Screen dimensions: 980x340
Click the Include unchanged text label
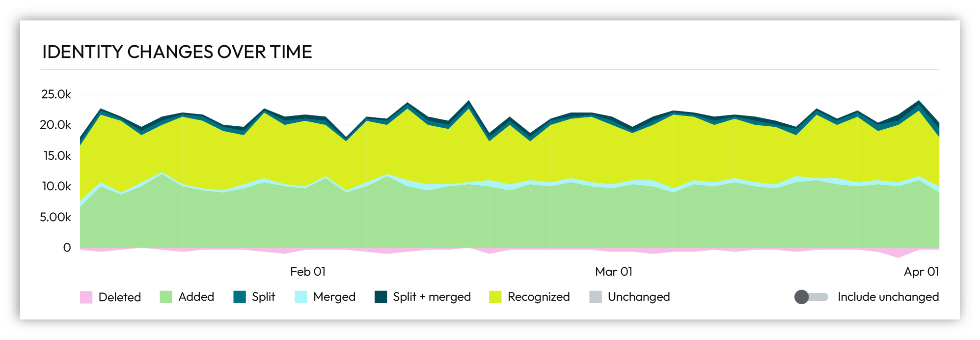(x=888, y=297)
